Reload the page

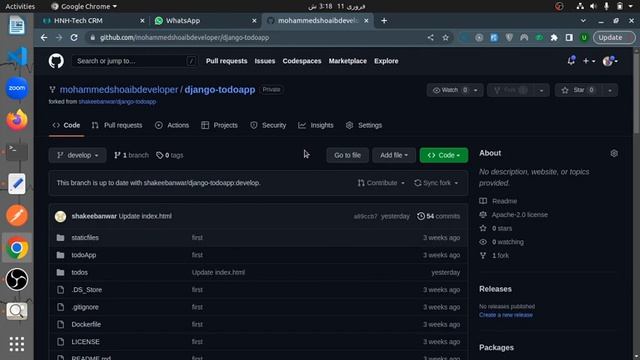[x=74, y=38]
